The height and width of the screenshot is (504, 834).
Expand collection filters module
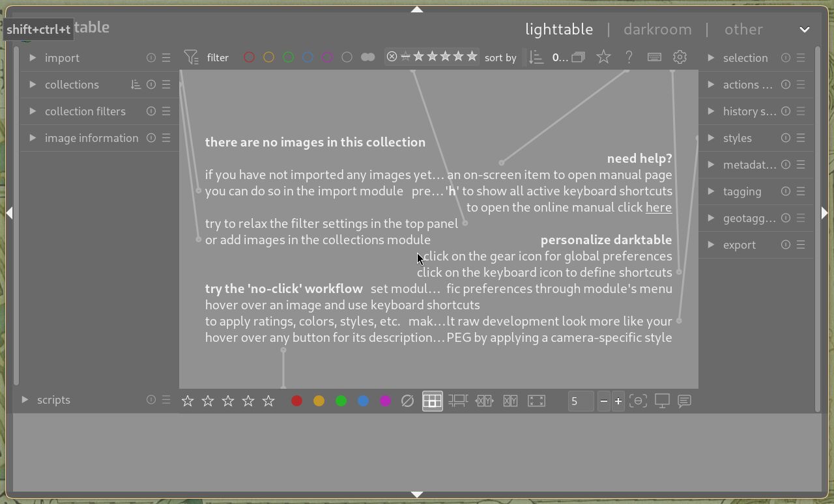click(x=33, y=111)
